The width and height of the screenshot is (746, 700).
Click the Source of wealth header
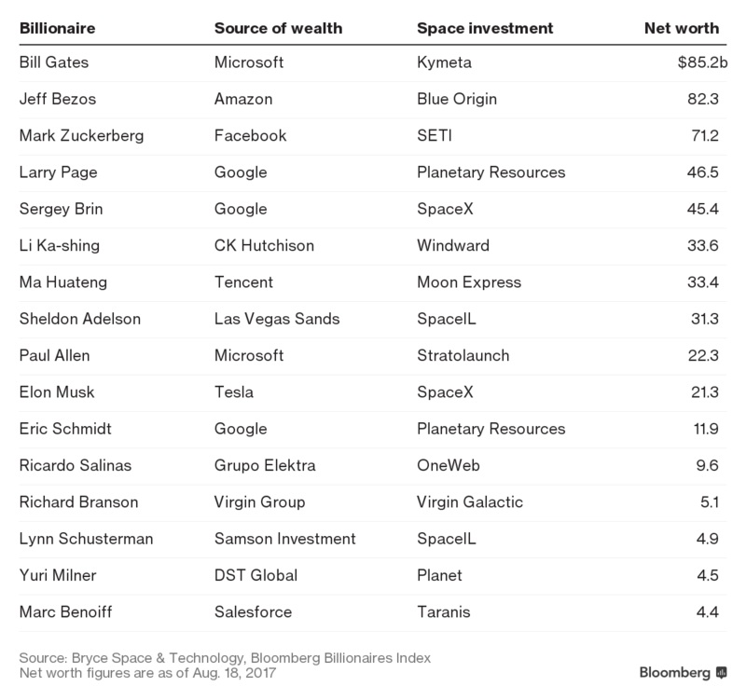click(278, 29)
